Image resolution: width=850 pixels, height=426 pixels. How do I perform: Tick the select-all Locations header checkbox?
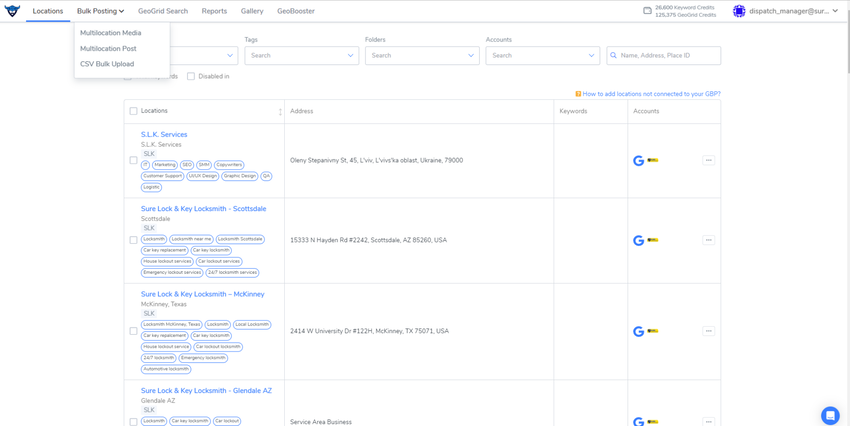(x=133, y=111)
